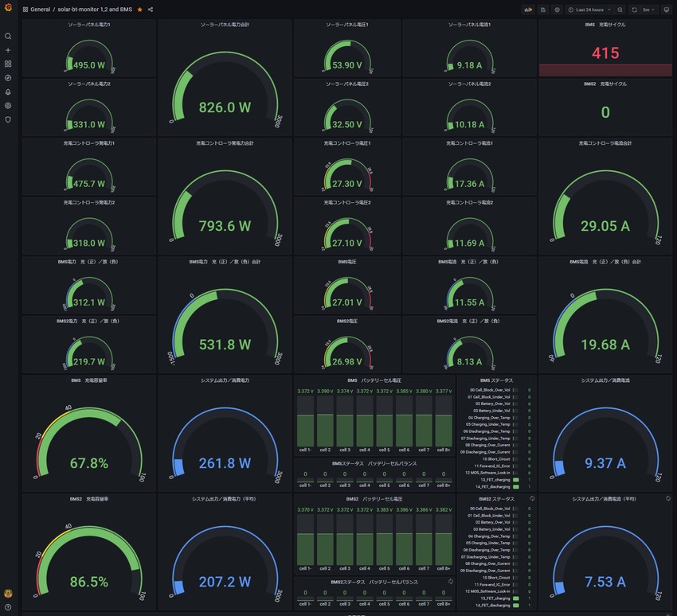Open the ソーラーパネル電力合計 panel title menu
Viewport: 677px width, 616px height.
[225, 25]
